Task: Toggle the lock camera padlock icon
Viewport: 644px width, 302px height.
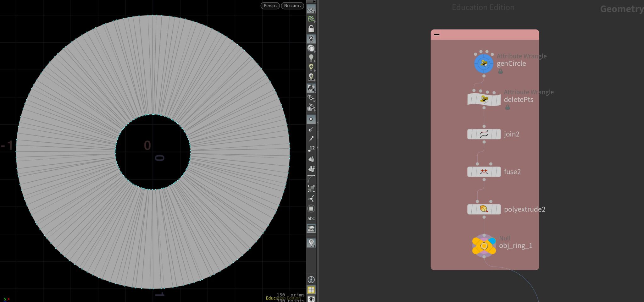Action: click(311, 29)
